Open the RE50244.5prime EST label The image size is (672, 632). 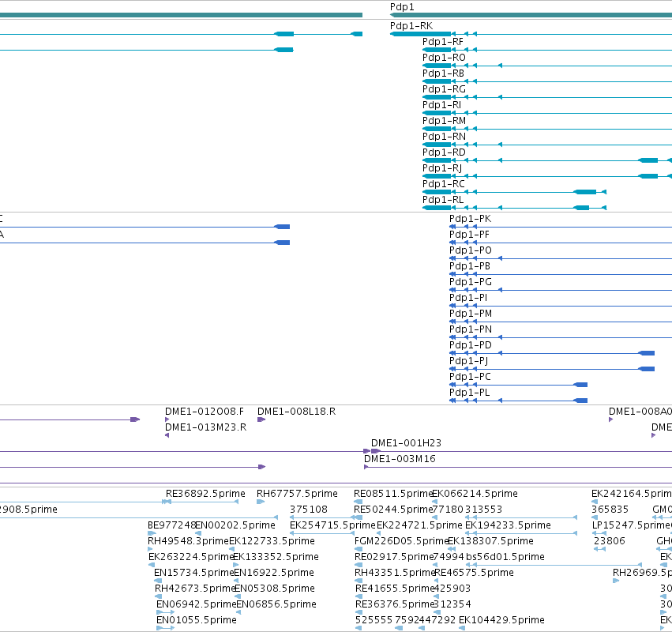pyautogui.click(x=393, y=510)
